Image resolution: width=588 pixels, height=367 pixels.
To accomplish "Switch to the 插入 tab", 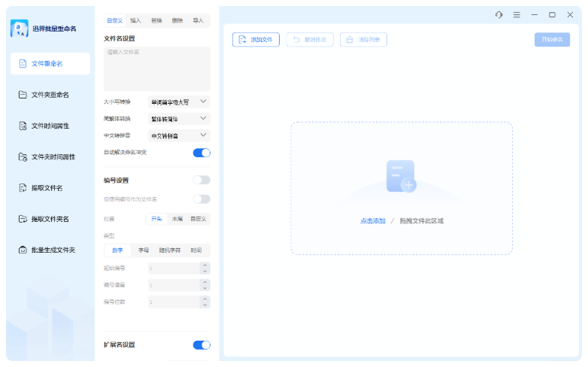I will click(x=135, y=20).
